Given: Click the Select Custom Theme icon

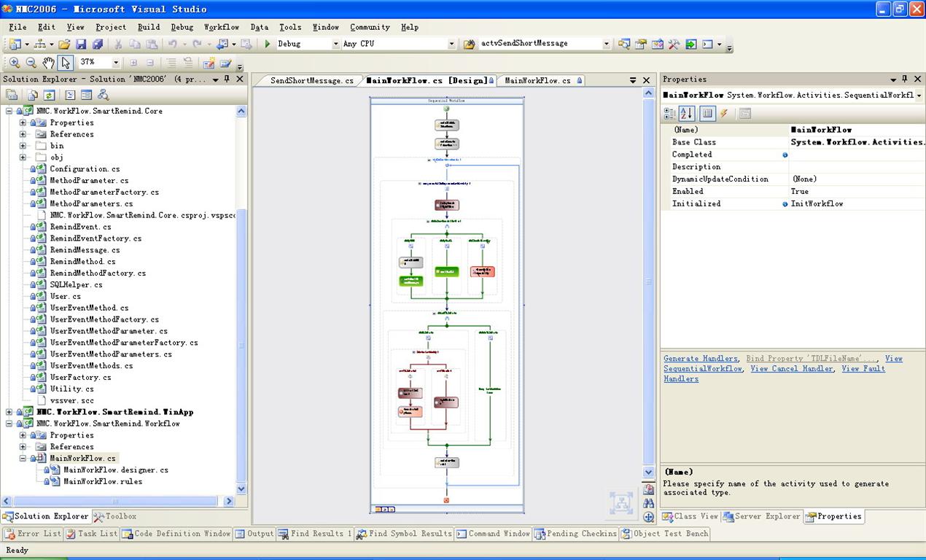Looking at the screenshot, I should pos(225,63).
